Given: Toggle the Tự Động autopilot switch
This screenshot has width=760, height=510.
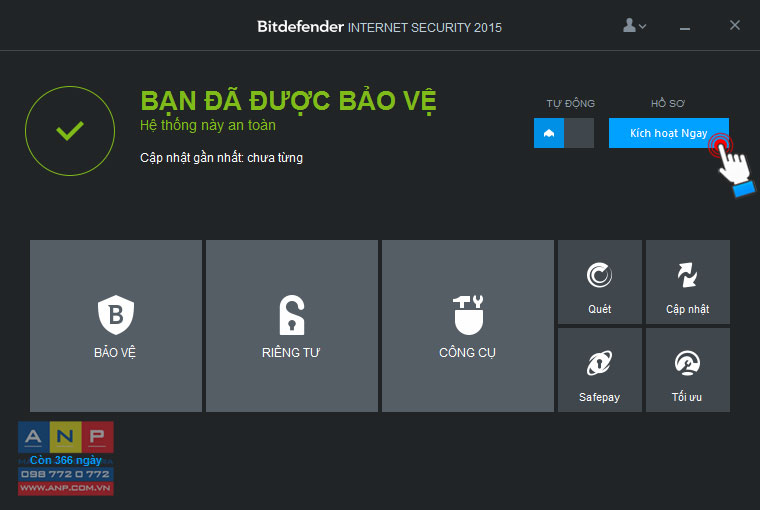Looking at the screenshot, I should [x=564, y=133].
